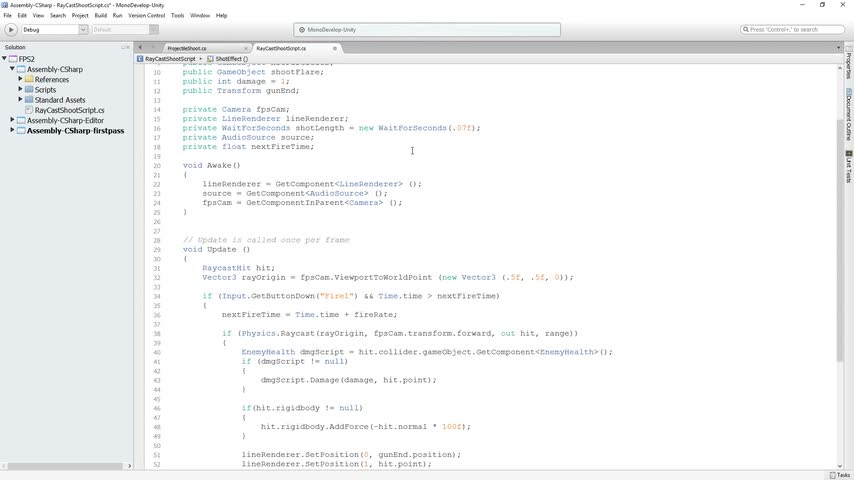This screenshot has width=854, height=480.
Task: Expand the Scripts folder
Action: 20,89
